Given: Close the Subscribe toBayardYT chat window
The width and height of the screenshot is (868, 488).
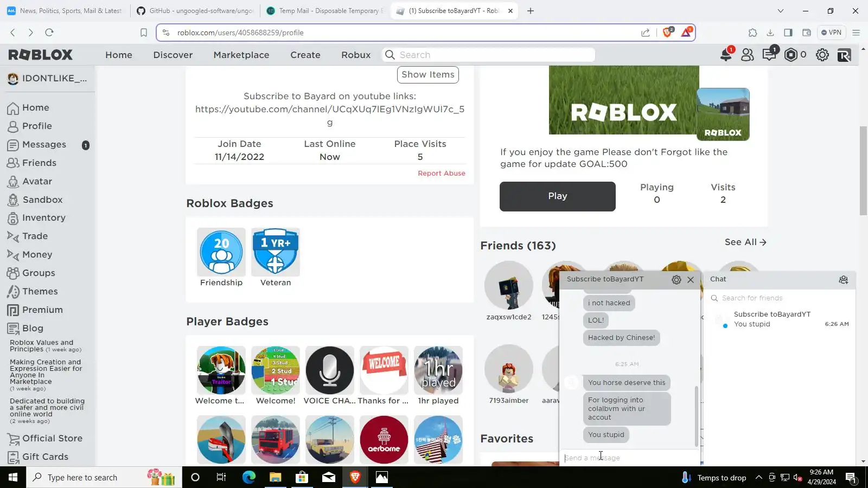Looking at the screenshot, I should [691, 280].
